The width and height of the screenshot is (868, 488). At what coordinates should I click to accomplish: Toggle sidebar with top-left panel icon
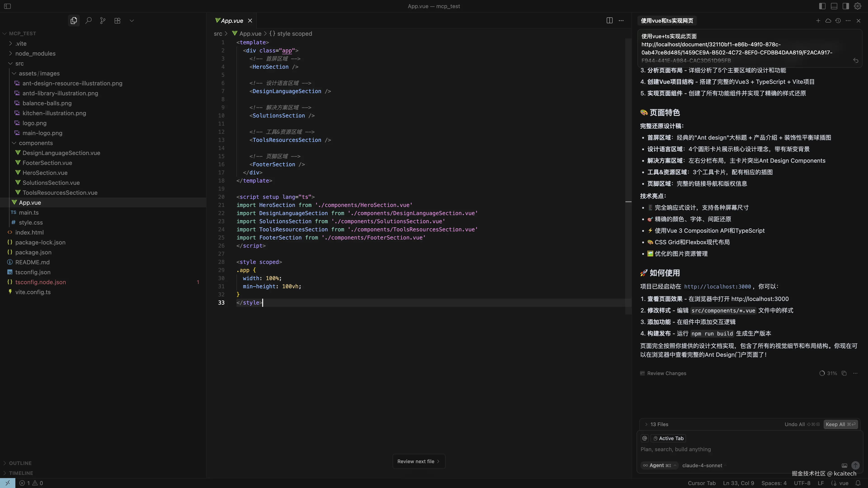[7, 6]
